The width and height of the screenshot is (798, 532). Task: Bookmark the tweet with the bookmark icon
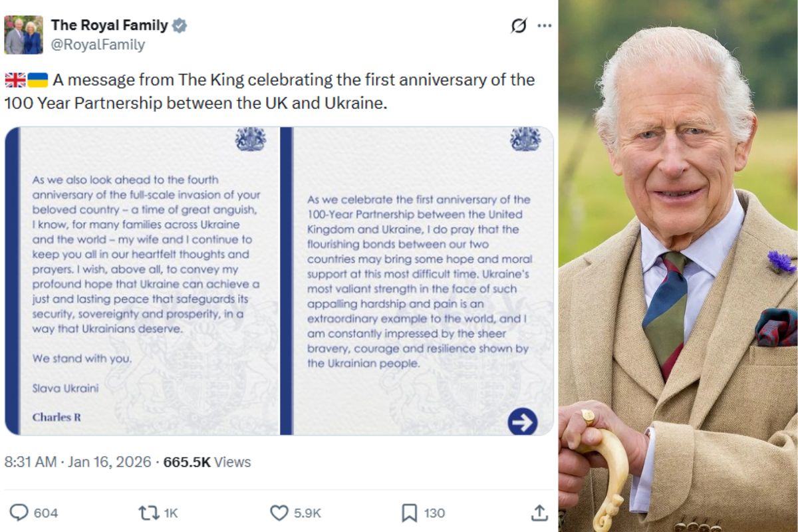coord(409,513)
